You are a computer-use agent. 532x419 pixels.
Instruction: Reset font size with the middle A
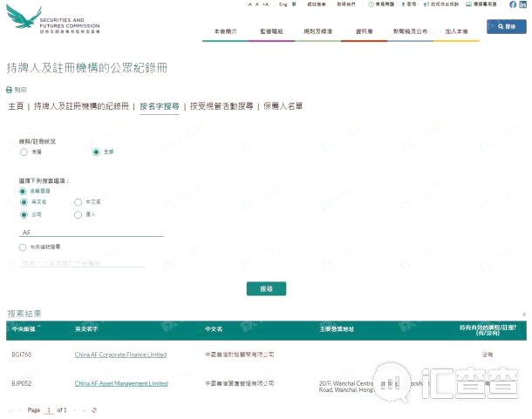(257, 4)
